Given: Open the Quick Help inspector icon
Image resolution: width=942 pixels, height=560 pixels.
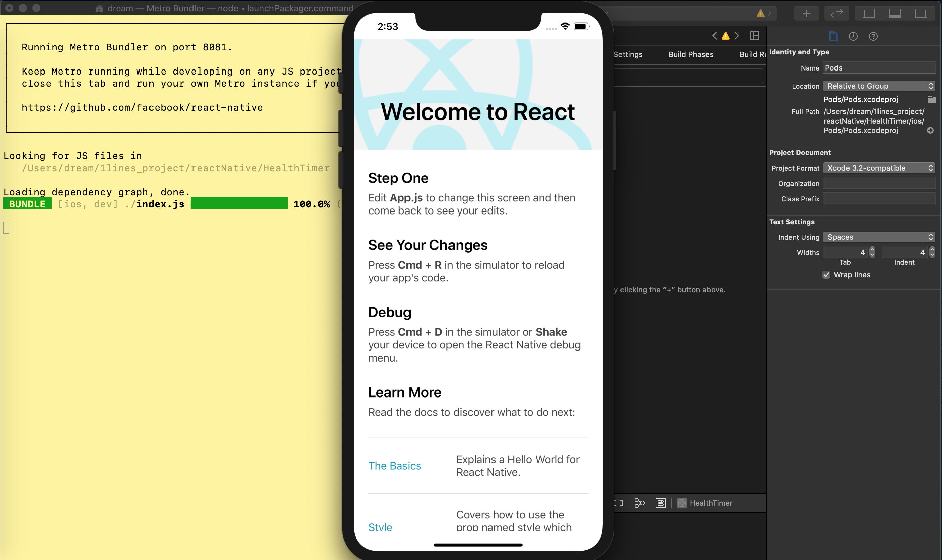Looking at the screenshot, I should (x=873, y=36).
